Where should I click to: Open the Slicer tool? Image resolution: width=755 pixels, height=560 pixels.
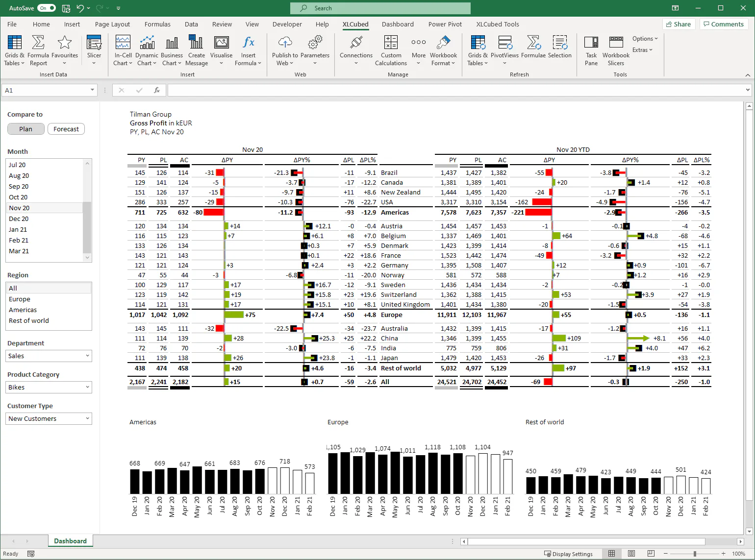coord(94,50)
